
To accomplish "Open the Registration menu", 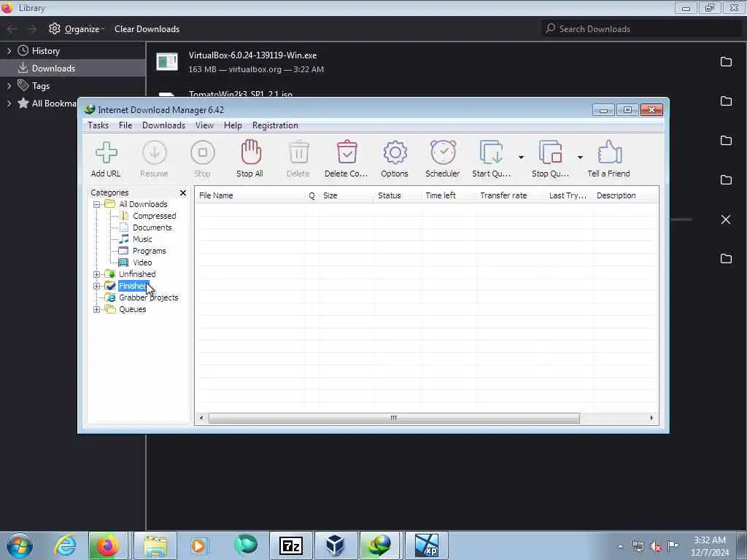I will 275,125.
